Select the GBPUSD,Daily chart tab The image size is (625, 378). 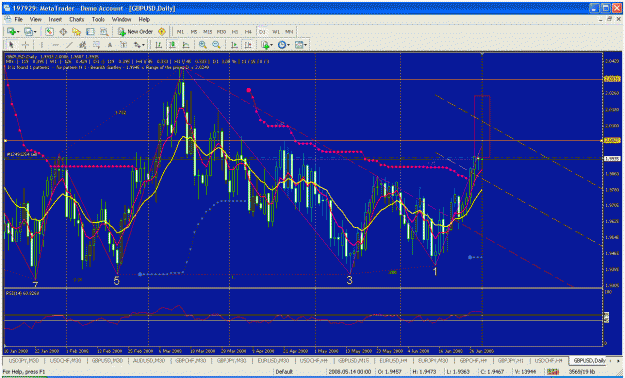click(x=589, y=360)
